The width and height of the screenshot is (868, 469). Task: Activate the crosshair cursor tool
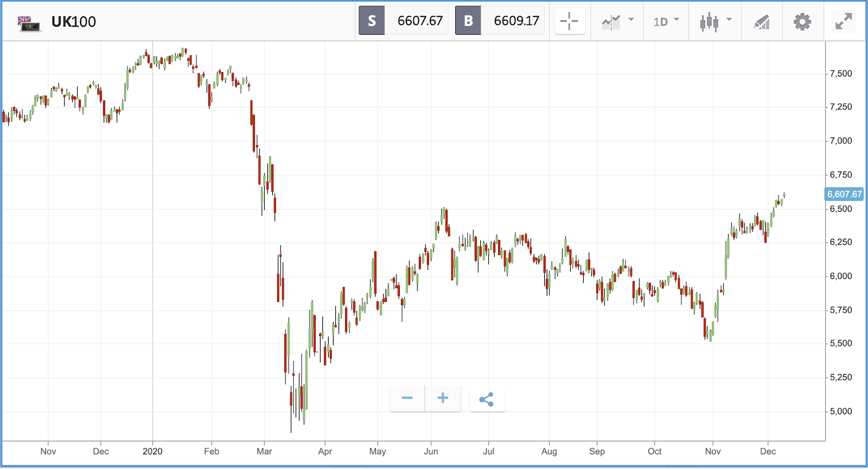pyautogui.click(x=569, y=22)
